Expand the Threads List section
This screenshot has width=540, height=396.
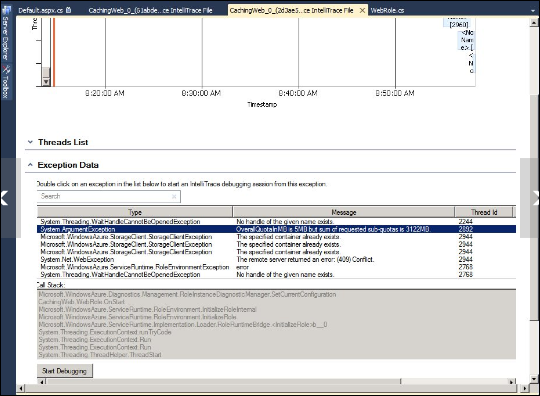click(x=30, y=142)
